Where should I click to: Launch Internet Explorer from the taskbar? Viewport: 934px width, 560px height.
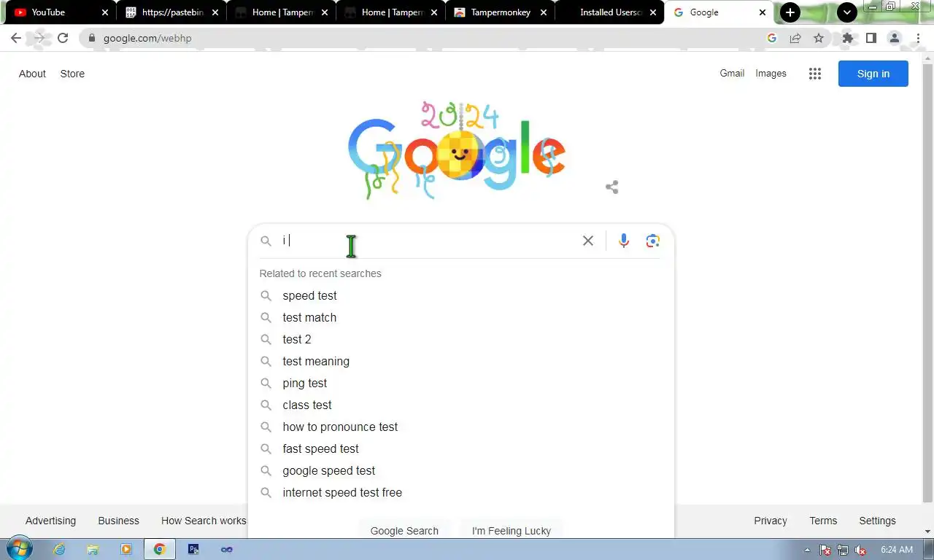click(59, 549)
